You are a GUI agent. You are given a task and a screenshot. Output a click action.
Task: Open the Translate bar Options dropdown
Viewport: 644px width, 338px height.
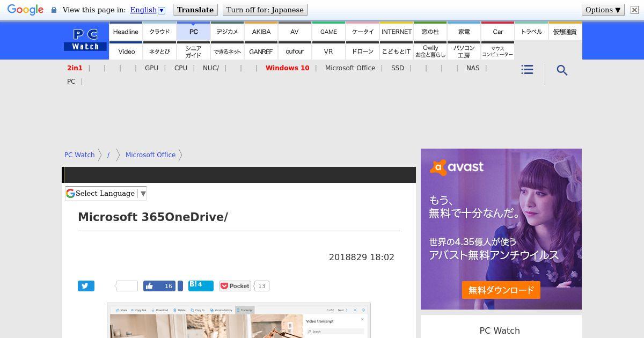603,10
